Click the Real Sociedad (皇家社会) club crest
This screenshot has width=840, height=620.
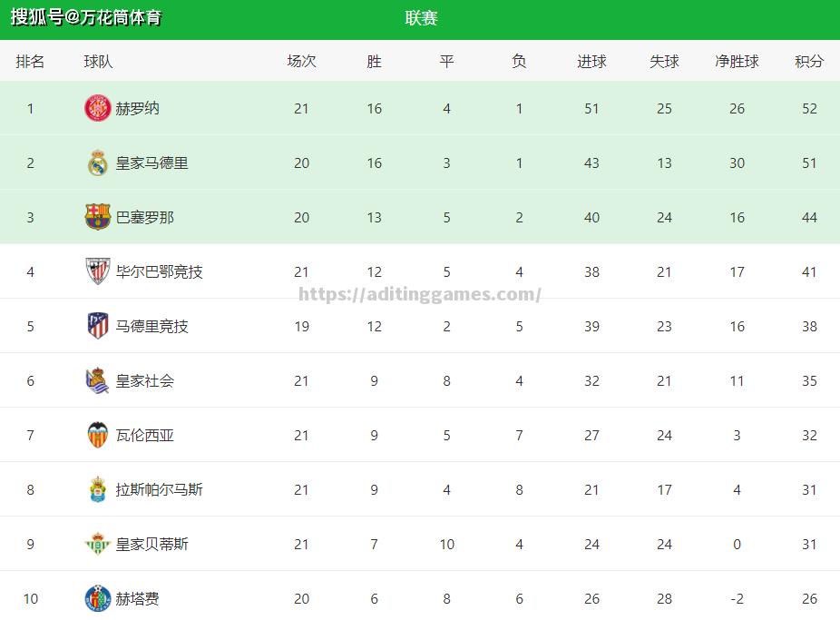tap(97, 381)
